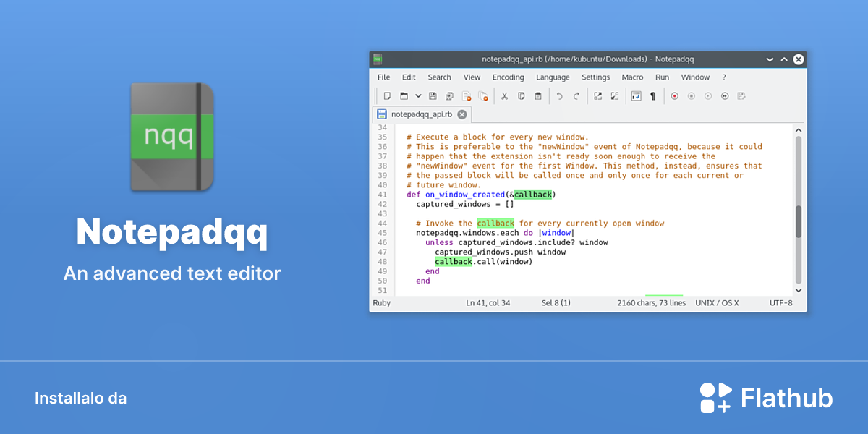
Task: Click 'notepadqq.windows.each do |window|' line
Action: 495,233
